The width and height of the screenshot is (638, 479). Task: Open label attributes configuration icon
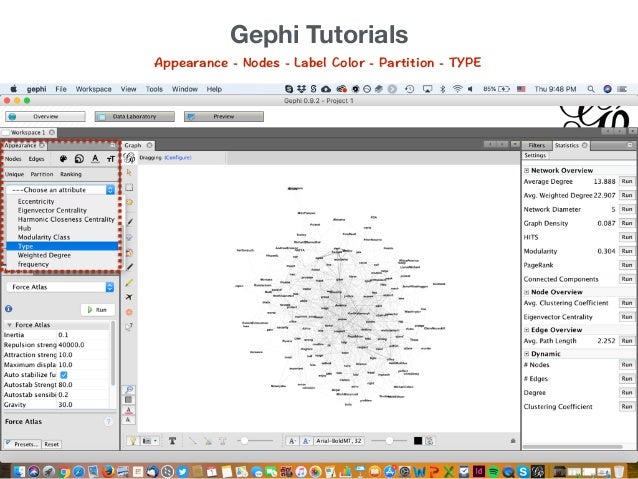pos(430,441)
